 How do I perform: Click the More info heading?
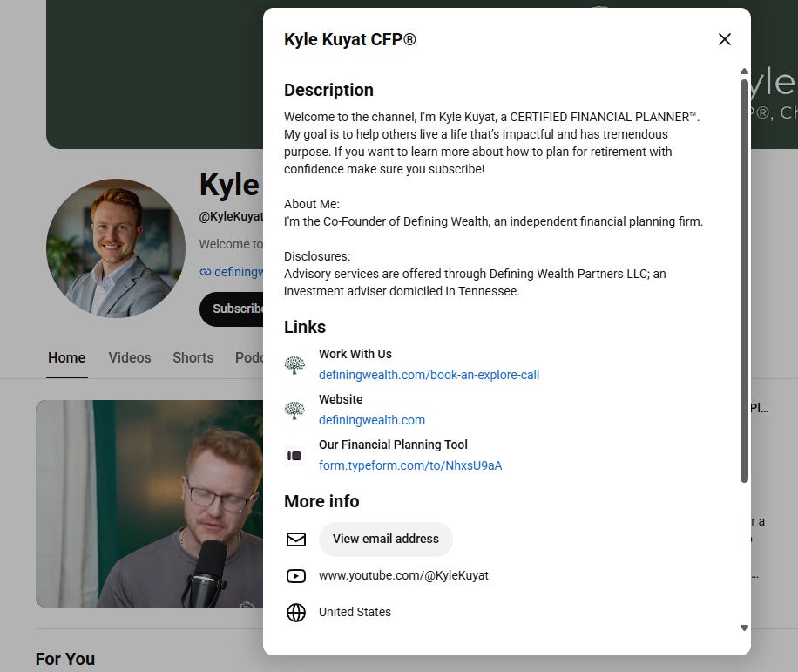tap(321, 501)
